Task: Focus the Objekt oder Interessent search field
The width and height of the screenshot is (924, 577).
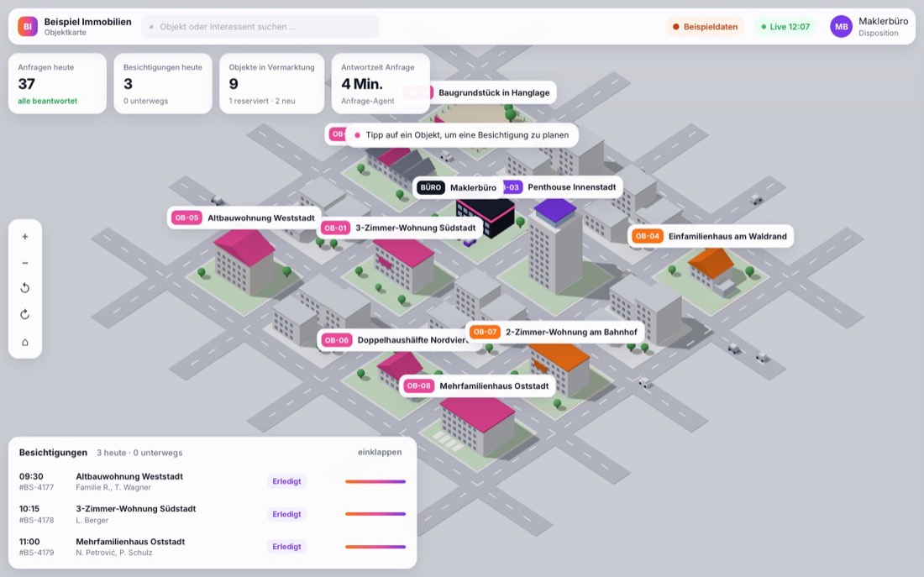Action: (x=260, y=27)
